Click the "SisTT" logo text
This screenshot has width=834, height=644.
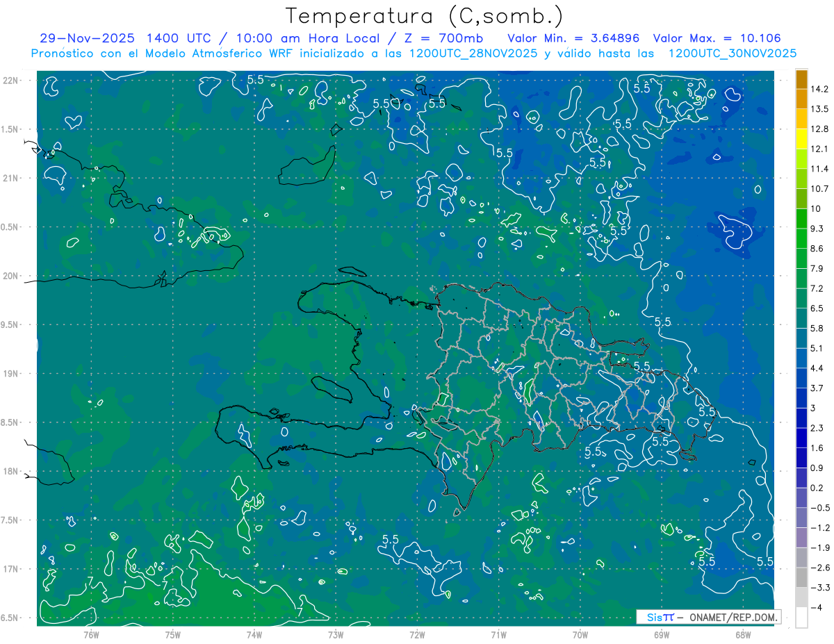click(660, 617)
